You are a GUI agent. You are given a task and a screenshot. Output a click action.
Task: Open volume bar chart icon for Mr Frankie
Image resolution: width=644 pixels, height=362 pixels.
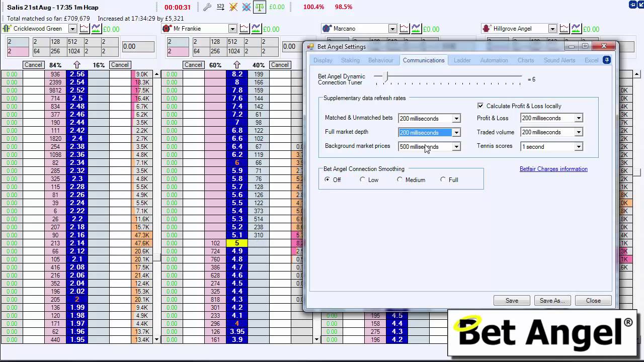click(256, 29)
